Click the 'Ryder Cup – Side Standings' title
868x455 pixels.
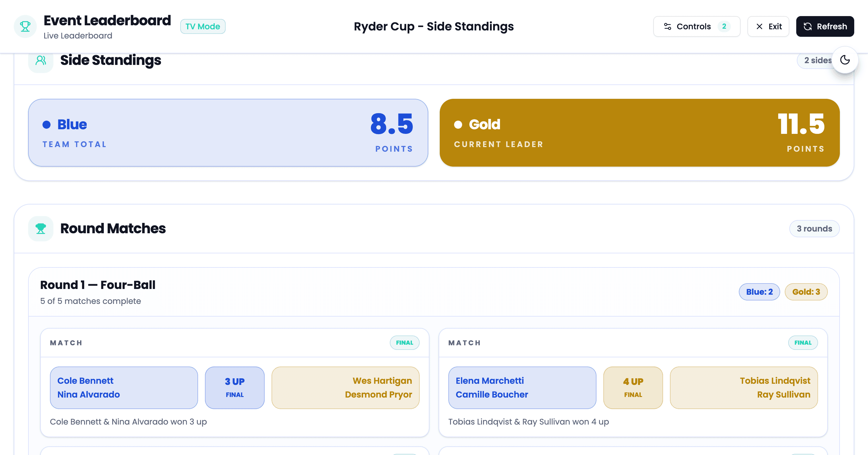pyautogui.click(x=434, y=26)
